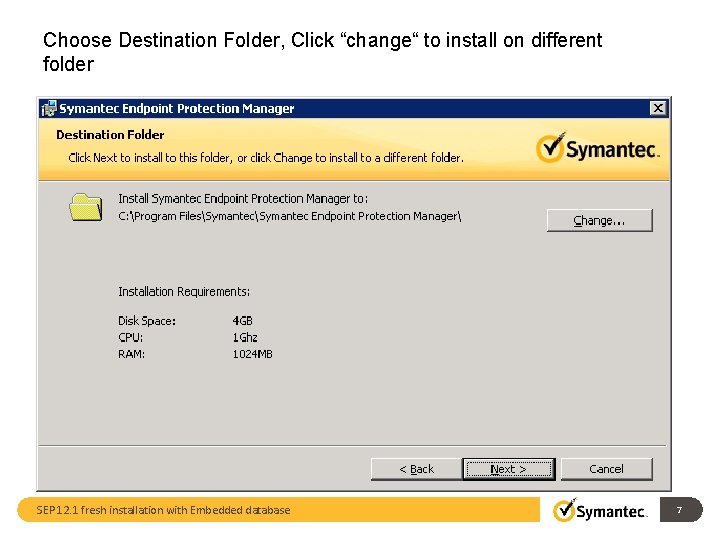
Task: Click the "Installation Requirements:" label
Action: 184,292
